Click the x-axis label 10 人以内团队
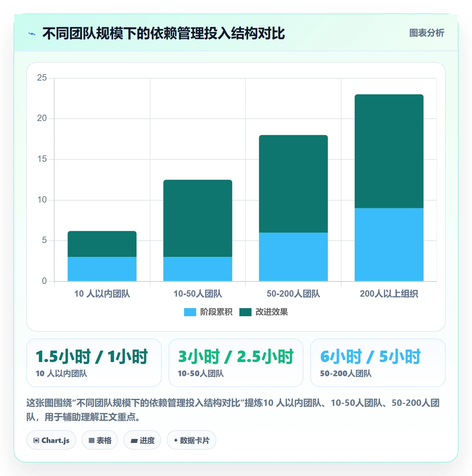 pos(102,294)
